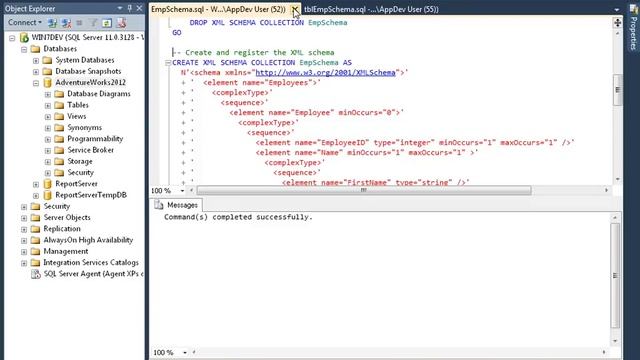Viewport: 640px width, 360px height.
Task: Close the EmpSchema.sql tab
Action: click(x=294, y=9)
